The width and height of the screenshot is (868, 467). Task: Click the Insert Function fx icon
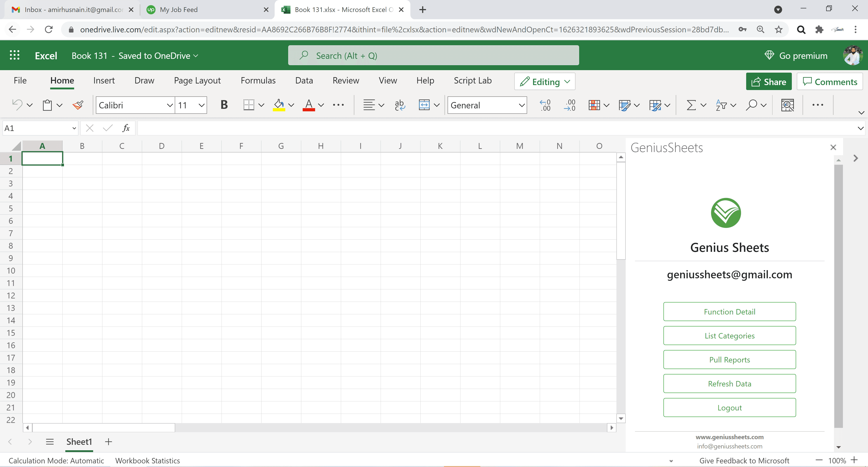[126, 128]
